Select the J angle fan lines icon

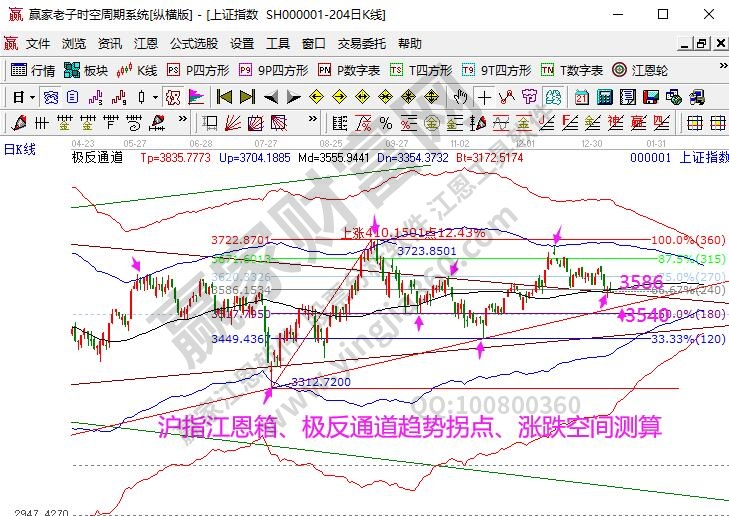coord(546,123)
